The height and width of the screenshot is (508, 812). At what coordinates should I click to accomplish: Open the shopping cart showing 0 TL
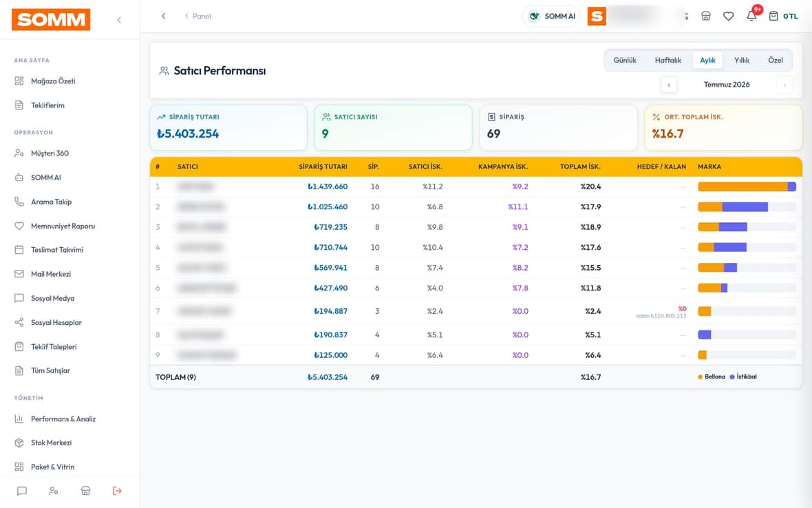783,16
